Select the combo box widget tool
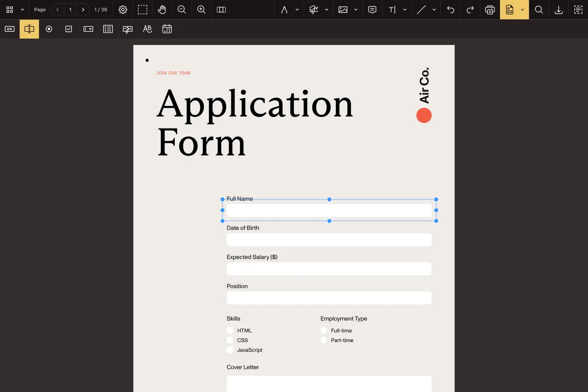This screenshot has height=392, width=588. pos(88,29)
